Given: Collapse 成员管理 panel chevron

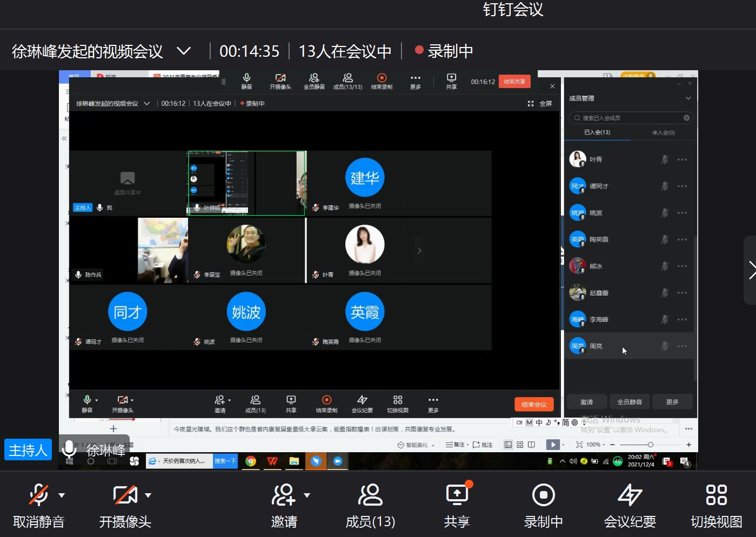Looking at the screenshot, I should 688,98.
